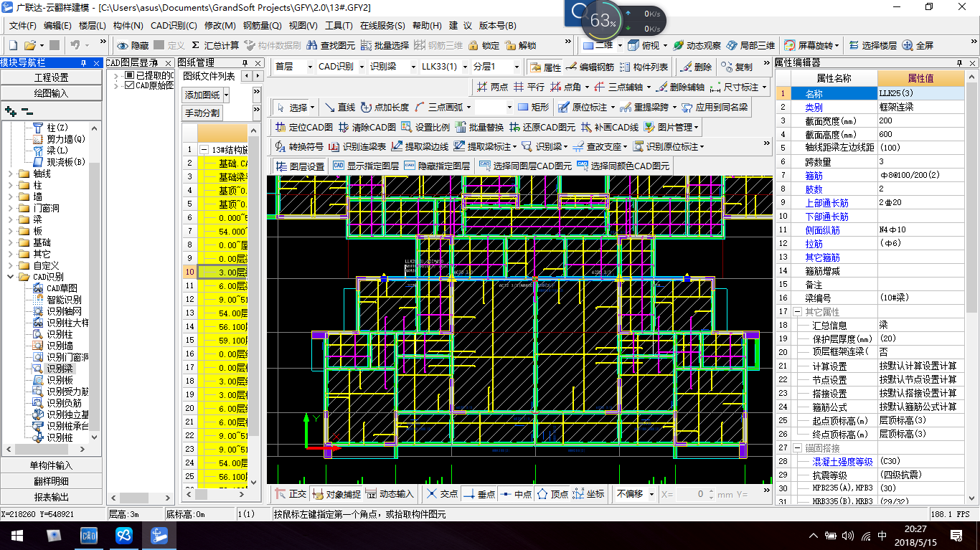Click 转换符号 tool
Image resolution: width=980 pixels, height=550 pixels.
[299, 147]
